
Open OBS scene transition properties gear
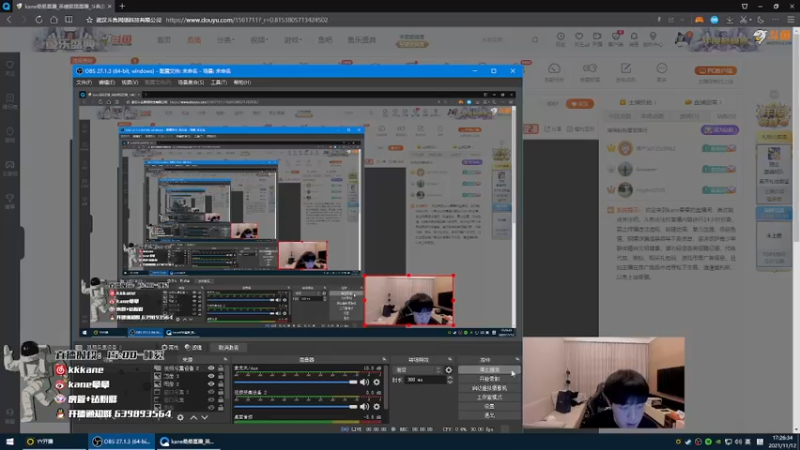click(x=448, y=370)
